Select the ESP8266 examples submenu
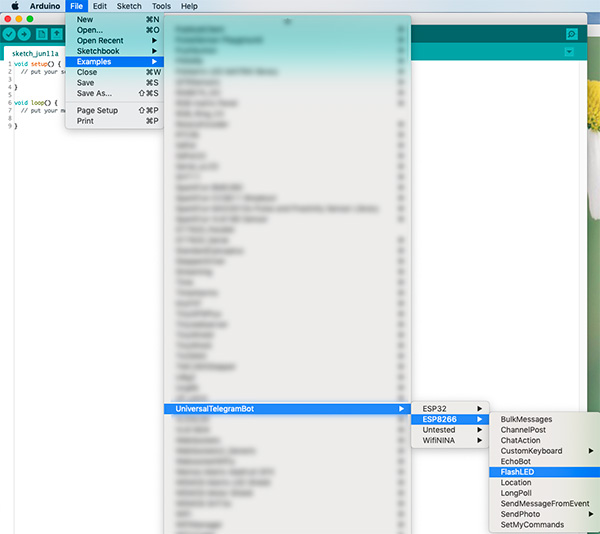 tap(450, 419)
